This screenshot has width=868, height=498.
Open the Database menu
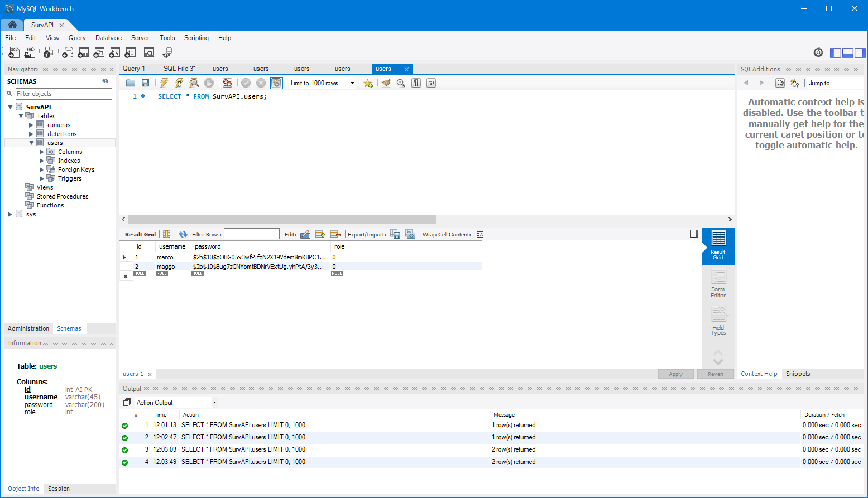108,38
